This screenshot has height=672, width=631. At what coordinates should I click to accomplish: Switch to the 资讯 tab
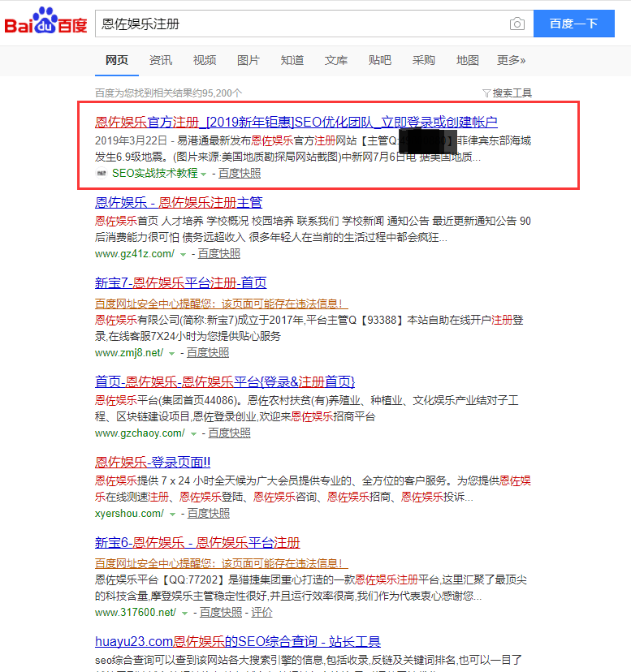pos(161,60)
